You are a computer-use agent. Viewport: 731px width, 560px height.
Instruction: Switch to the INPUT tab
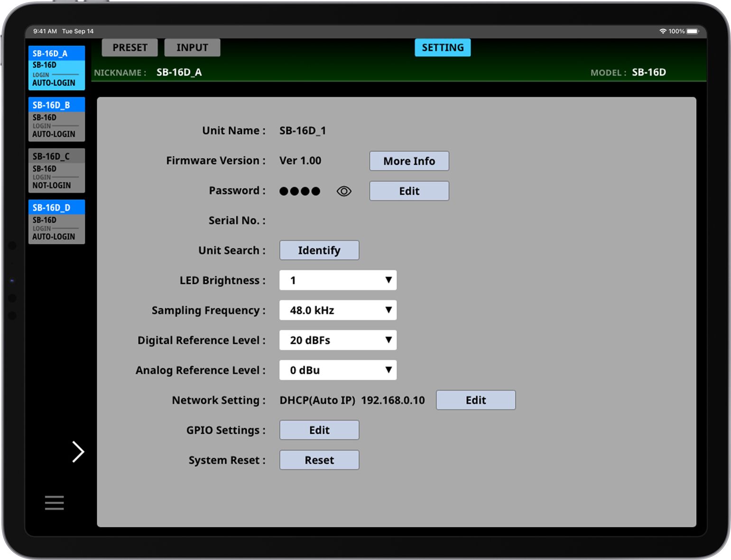[192, 47]
